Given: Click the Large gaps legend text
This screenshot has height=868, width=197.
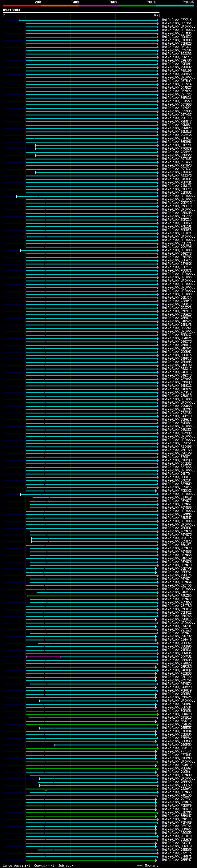Looking at the screenshot, I should point(13,866).
